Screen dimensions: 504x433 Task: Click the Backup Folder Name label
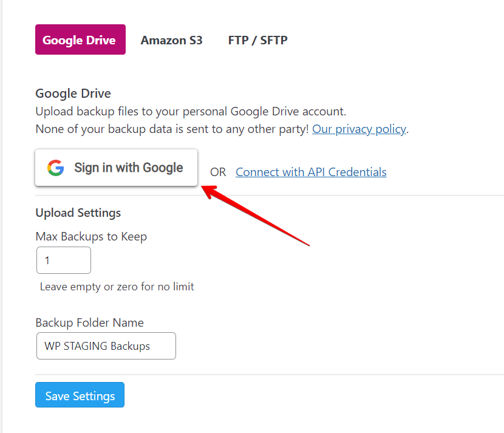(x=90, y=322)
